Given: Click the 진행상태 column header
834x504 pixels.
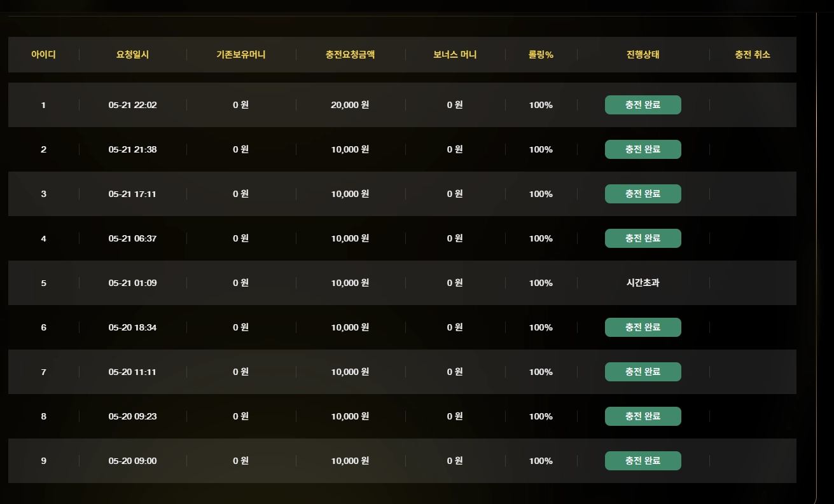Looking at the screenshot, I should (x=643, y=55).
